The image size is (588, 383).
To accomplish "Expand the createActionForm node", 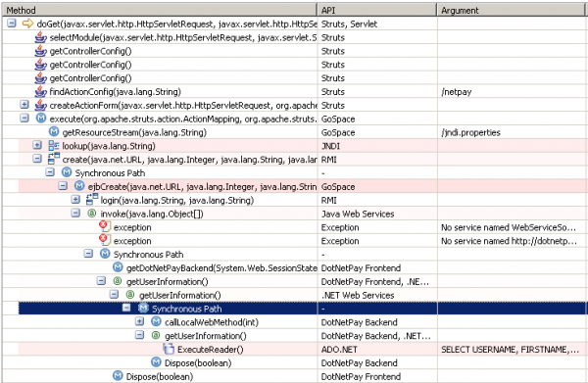I will (24, 105).
